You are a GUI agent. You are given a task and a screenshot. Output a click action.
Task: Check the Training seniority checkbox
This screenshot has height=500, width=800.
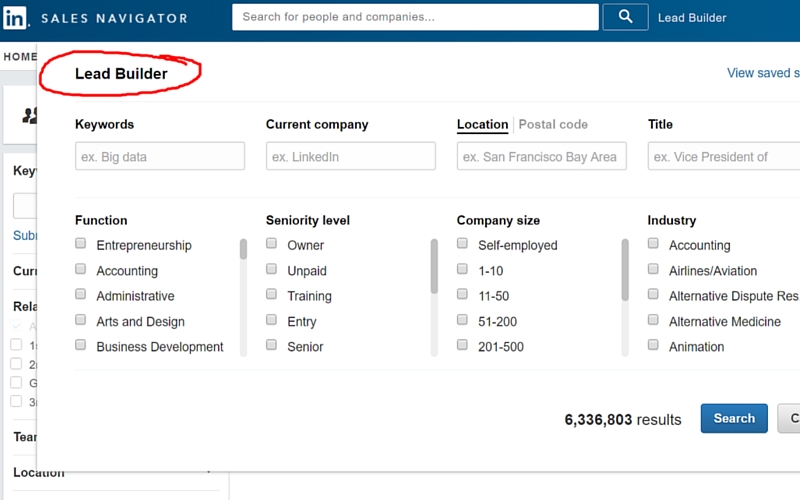[x=271, y=294]
